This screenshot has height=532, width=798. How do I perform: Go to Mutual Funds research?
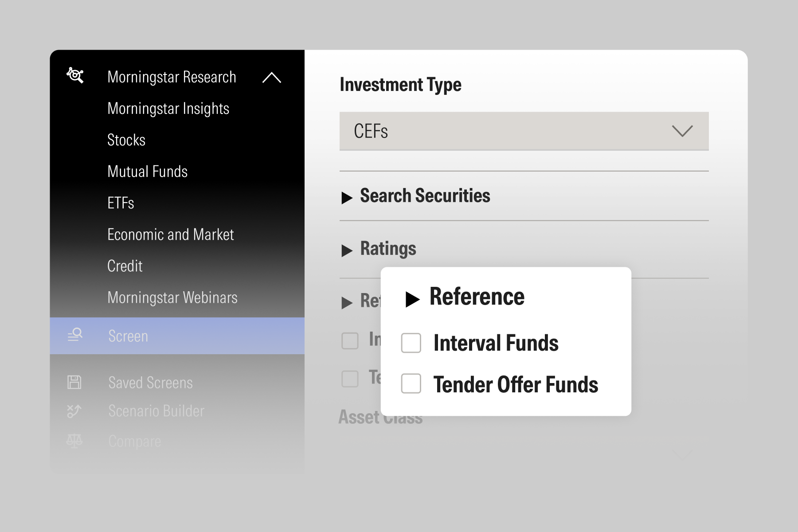click(x=147, y=172)
